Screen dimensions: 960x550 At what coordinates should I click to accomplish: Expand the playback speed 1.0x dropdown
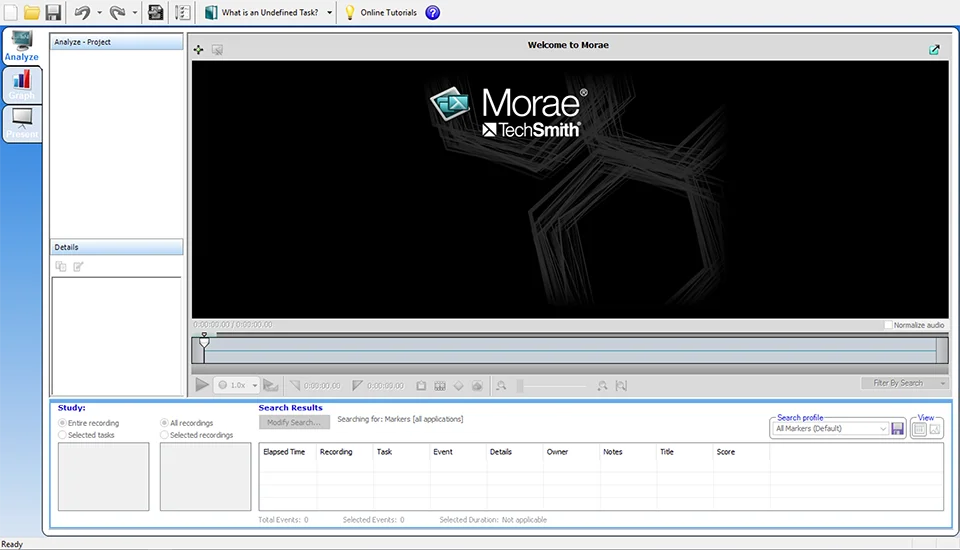[x=255, y=385]
